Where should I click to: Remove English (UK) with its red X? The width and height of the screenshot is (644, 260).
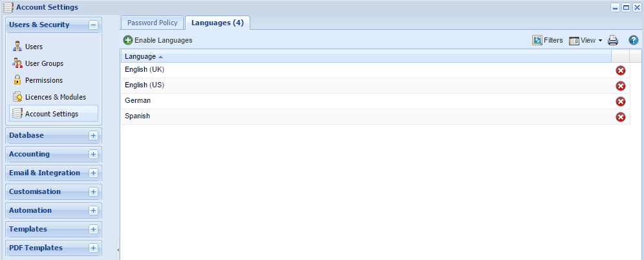click(621, 70)
